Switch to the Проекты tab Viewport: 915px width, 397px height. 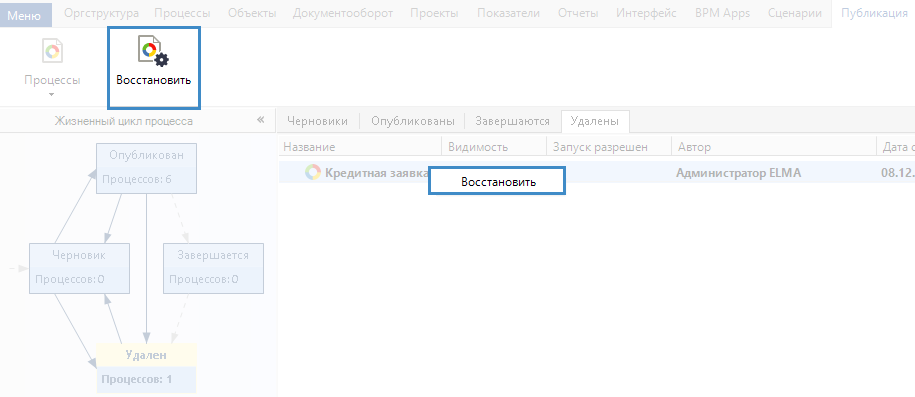click(x=434, y=13)
